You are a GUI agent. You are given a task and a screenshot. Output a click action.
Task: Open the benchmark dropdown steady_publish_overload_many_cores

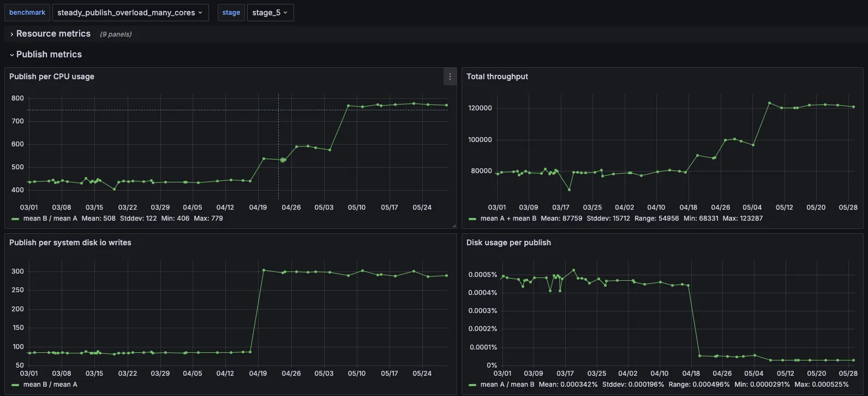[130, 13]
